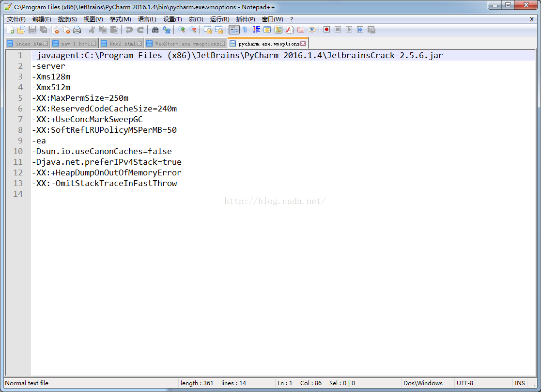Click the Close document toolbar icon
This screenshot has height=392, width=541.
click(x=55, y=30)
